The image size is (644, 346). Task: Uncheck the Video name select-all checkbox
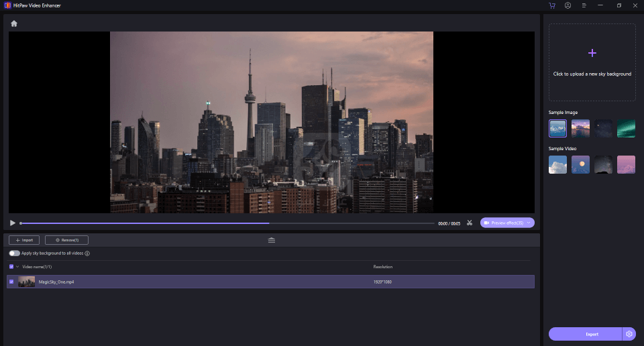11,267
